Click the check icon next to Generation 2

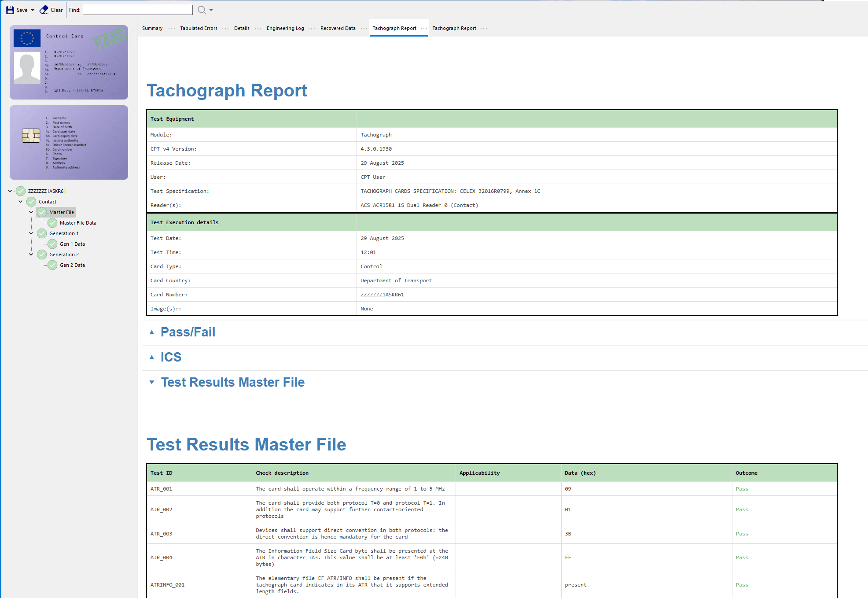(x=41, y=254)
